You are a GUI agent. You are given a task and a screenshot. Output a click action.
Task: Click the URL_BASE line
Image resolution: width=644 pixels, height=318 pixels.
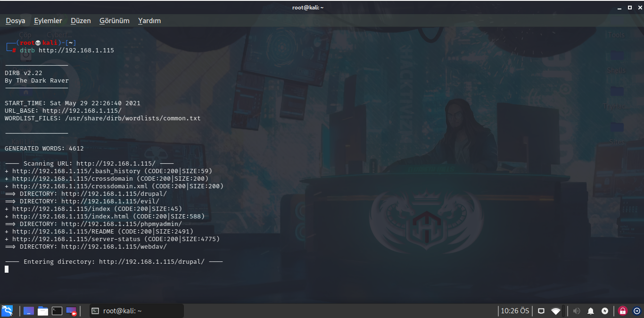[x=63, y=111]
